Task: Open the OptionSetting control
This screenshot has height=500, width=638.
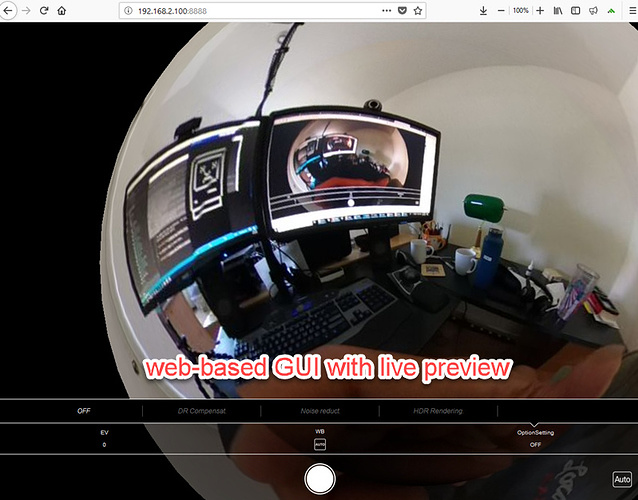Action: tap(535, 439)
